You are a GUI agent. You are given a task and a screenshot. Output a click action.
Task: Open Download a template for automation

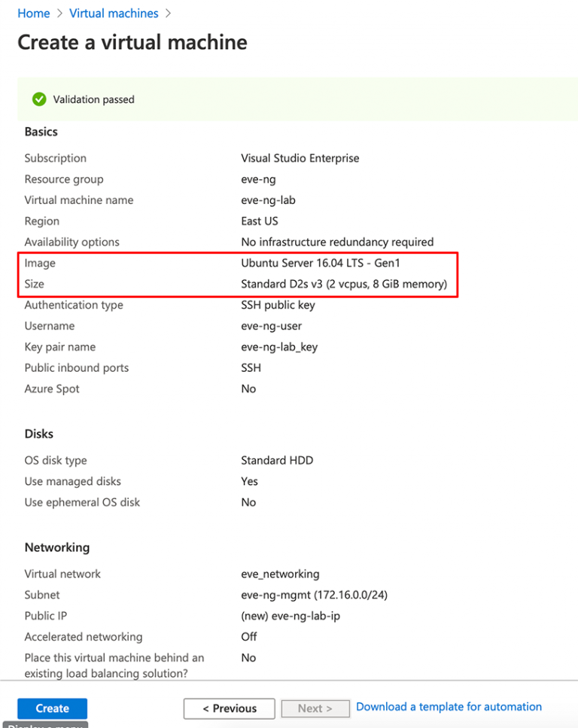point(449,706)
